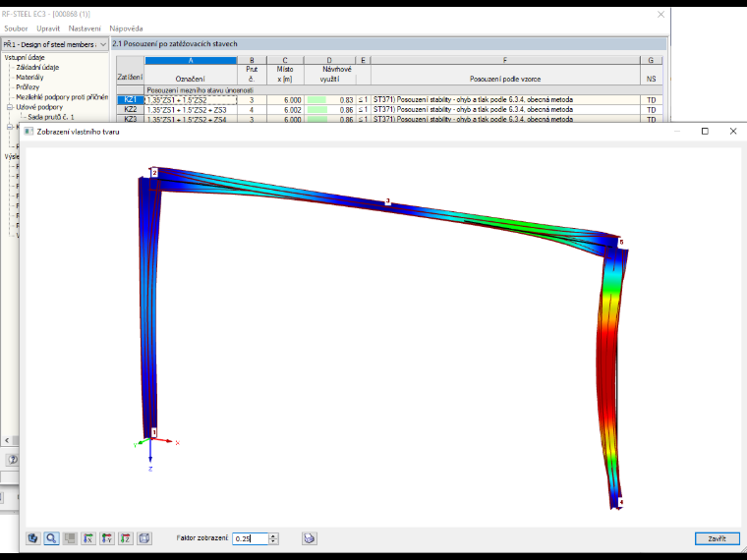
Task: Increase Faktor zobrazení with up arrow
Action: (273, 535)
